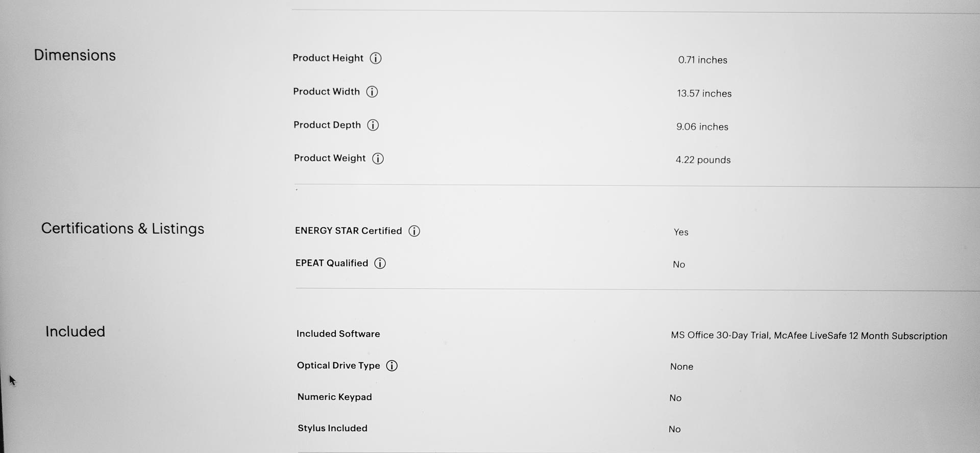Click the info icon beside Product Depth

pos(373,125)
